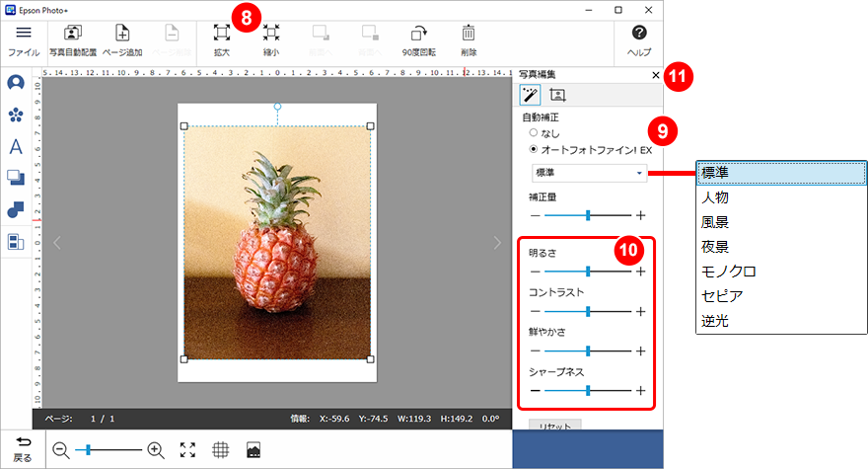Choose モノクロ from the dropdown list
868x469 pixels.
[728, 272]
